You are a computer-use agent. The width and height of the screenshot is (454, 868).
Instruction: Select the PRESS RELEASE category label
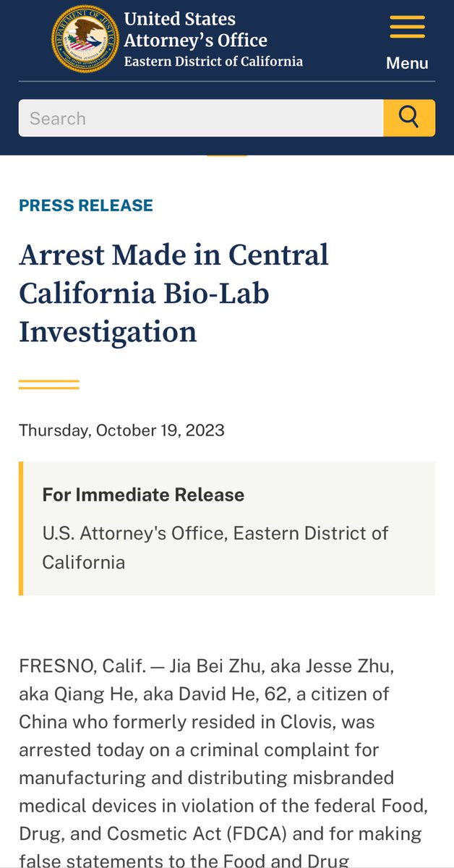[x=86, y=205]
